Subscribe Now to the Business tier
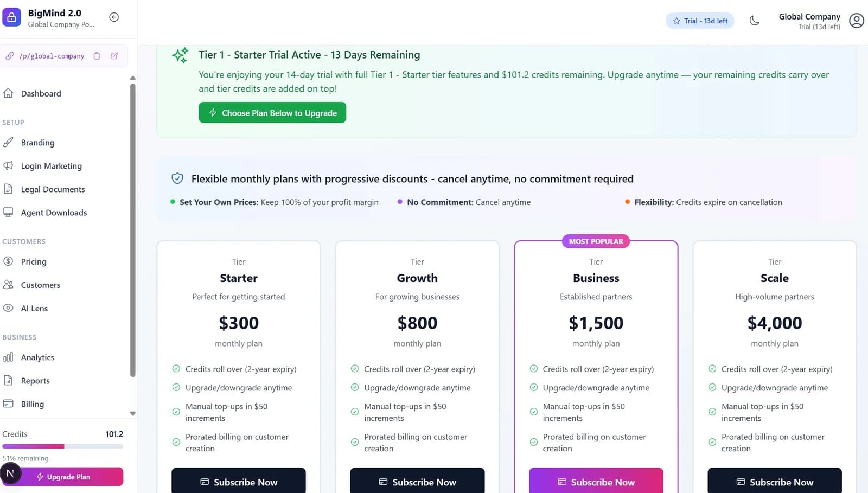 596,482
